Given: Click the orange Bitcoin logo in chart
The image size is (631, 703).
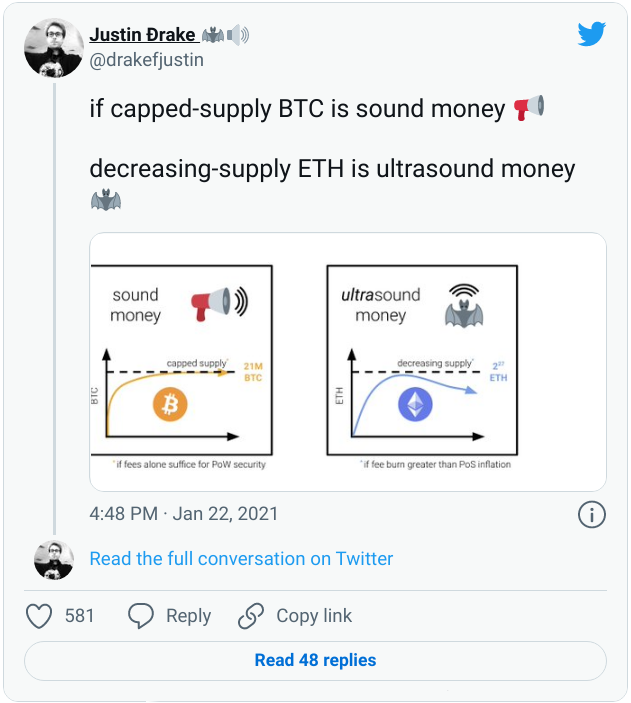Looking at the screenshot, I should tap(170, 405).
